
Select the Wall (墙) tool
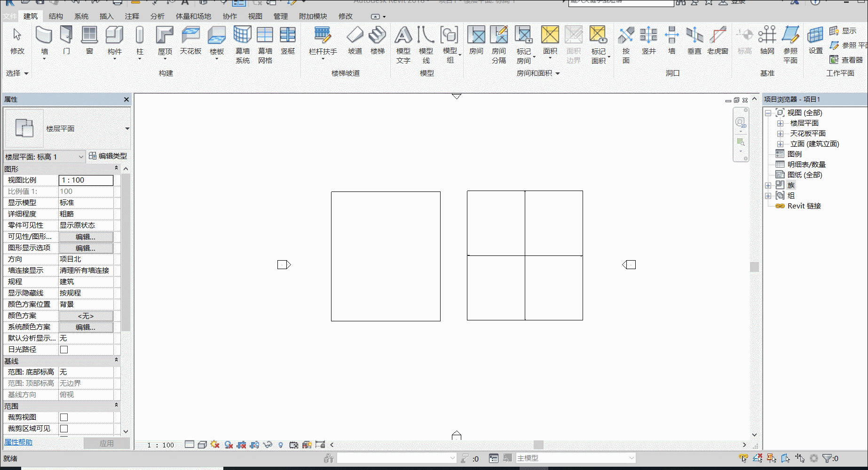(44, 42)
